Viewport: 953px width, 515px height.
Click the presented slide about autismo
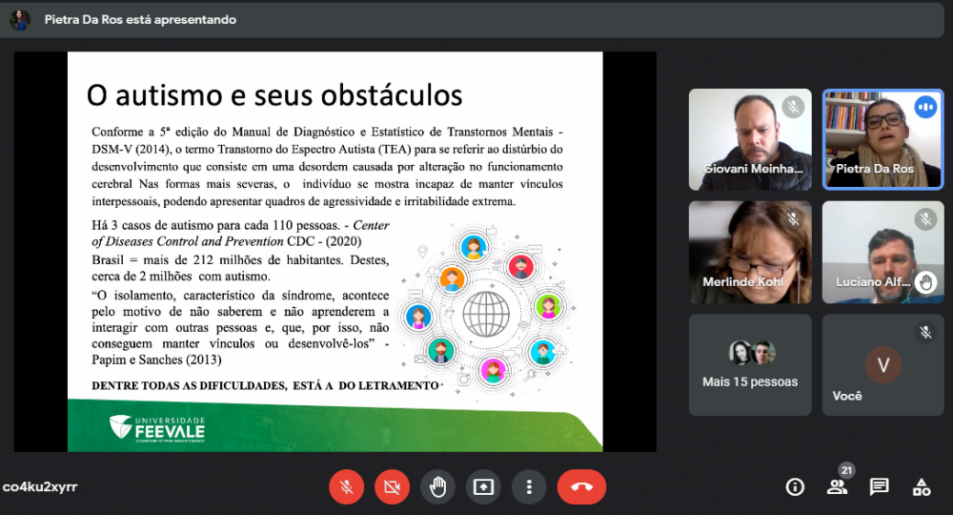coord(334,251)
